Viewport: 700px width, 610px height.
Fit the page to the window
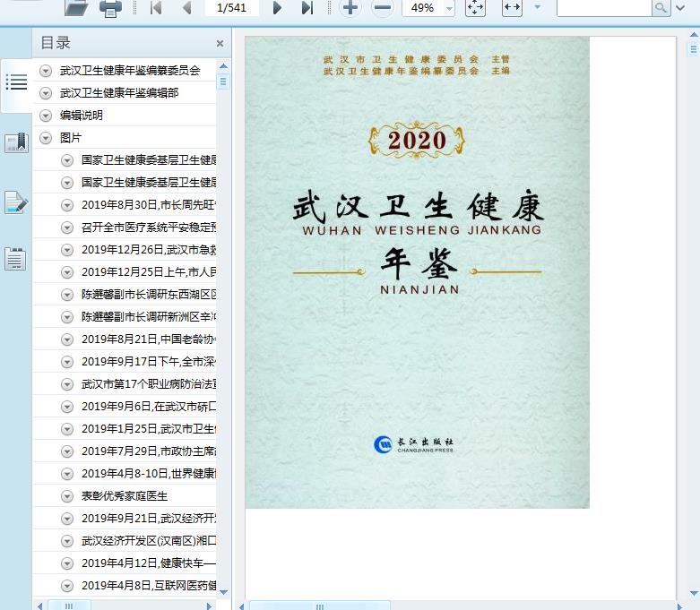pos(475,7)
